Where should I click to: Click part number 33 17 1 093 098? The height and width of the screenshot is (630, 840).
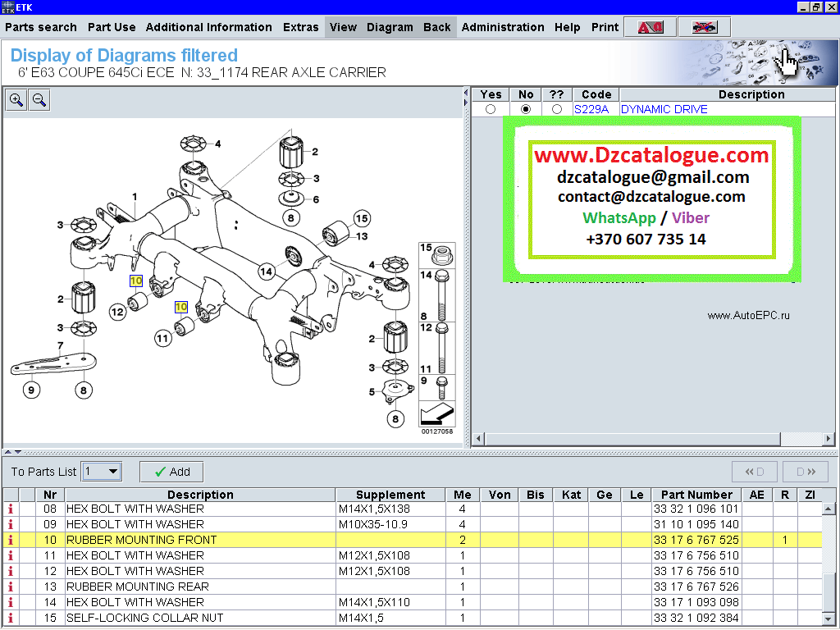[x=696, y=602]
